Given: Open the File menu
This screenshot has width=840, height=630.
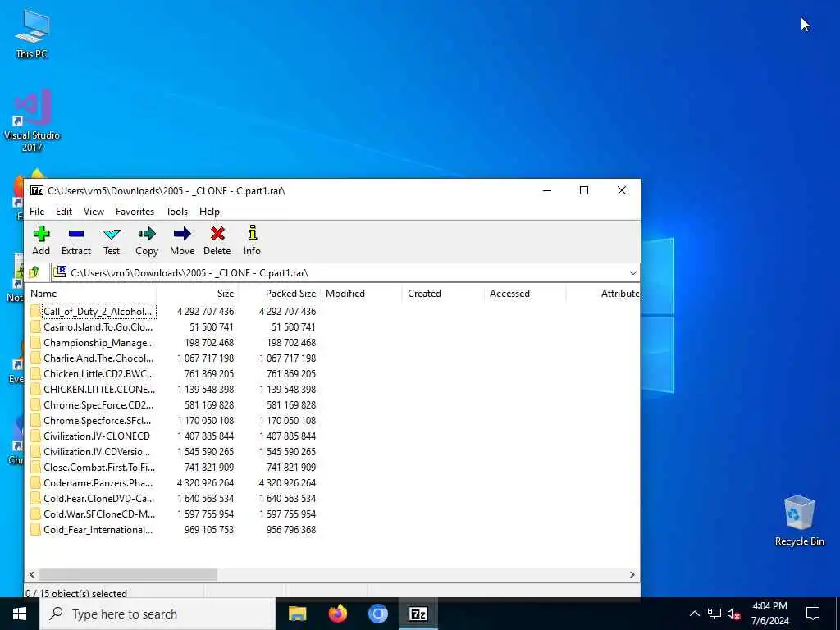Looking at the screenshot, I should [x=37, y=212].
